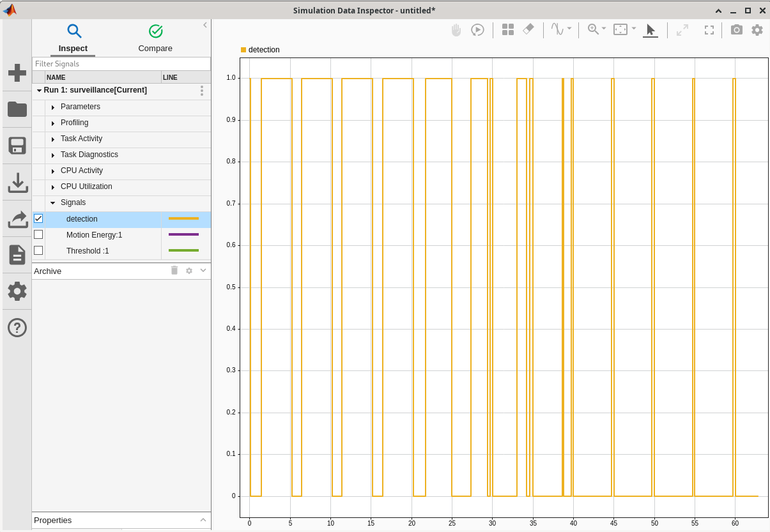This screenshot has width=770, height=532.
Task: Collapse Run 1: surveillance[Current]
Action: pos(40,90)
